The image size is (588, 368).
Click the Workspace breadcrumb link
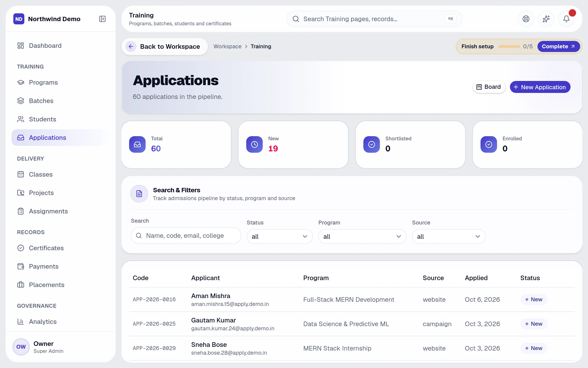[227, 46]
